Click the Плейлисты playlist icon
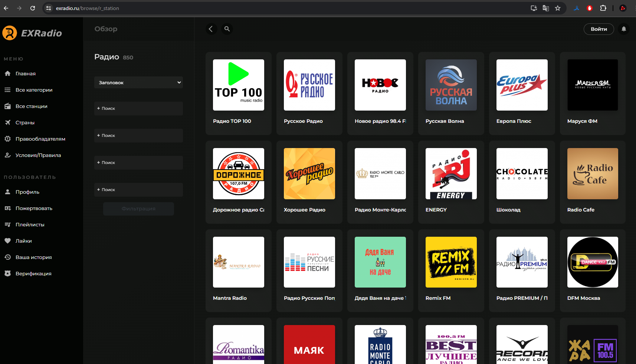Image resolution: width=636 pixels, height=364 pixels. coord(7,224)
